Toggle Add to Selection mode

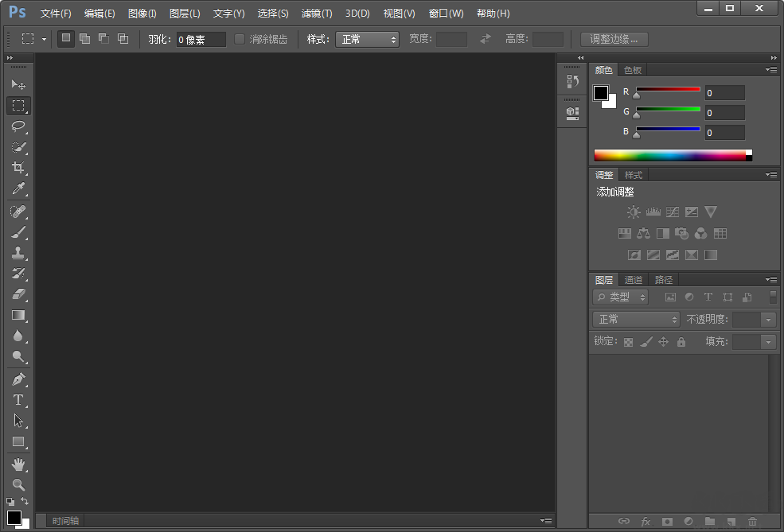pyautogui.click(x=84, y=38)
